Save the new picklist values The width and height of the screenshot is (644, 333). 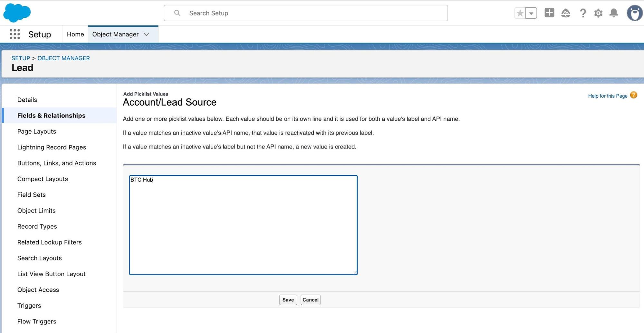pyautogui.click(x=288, y=300)
